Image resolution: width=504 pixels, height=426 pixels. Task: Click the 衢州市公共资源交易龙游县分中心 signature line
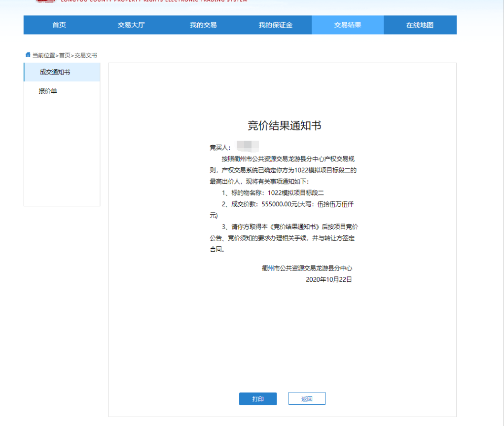tap(307, 269)
